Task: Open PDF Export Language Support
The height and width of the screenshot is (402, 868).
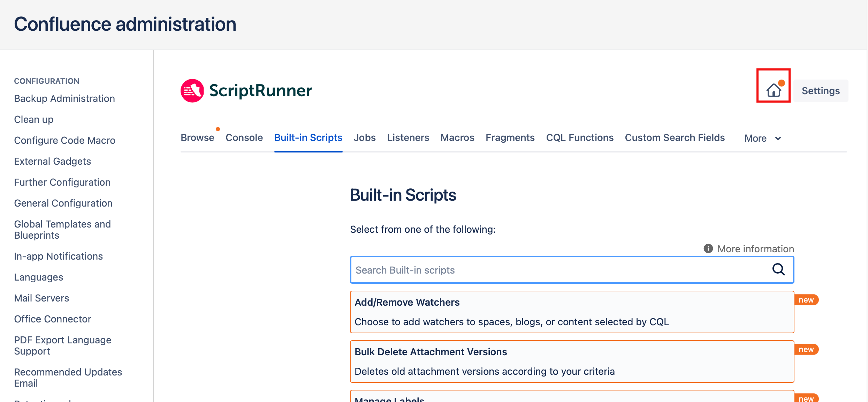Action: click(x=63, y=345)
